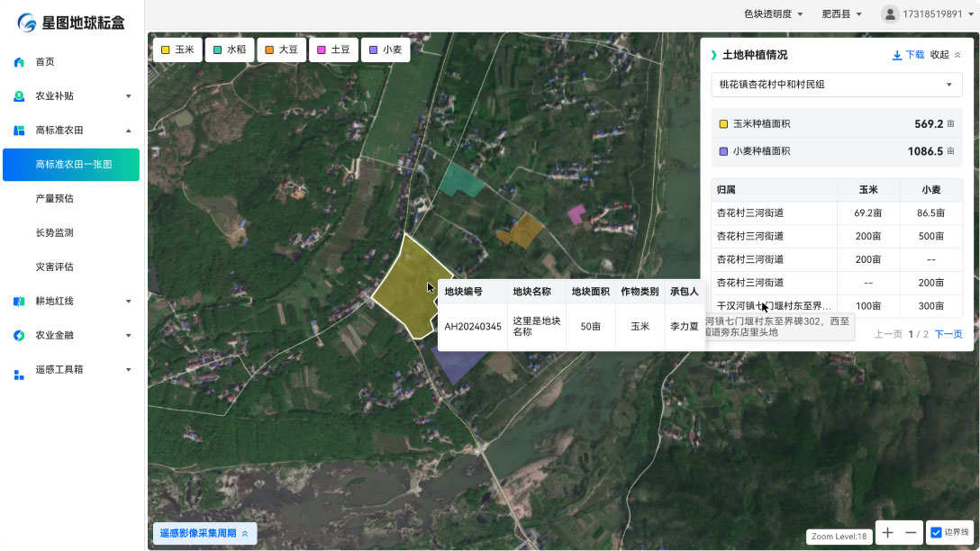Click the 569.2 corn area value
Image resolution: width=980 pixels, height=551 pixels.
(928, 123)
